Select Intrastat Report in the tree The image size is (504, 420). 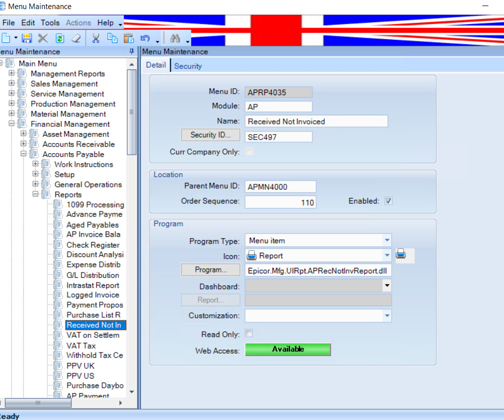pos(93,285)
